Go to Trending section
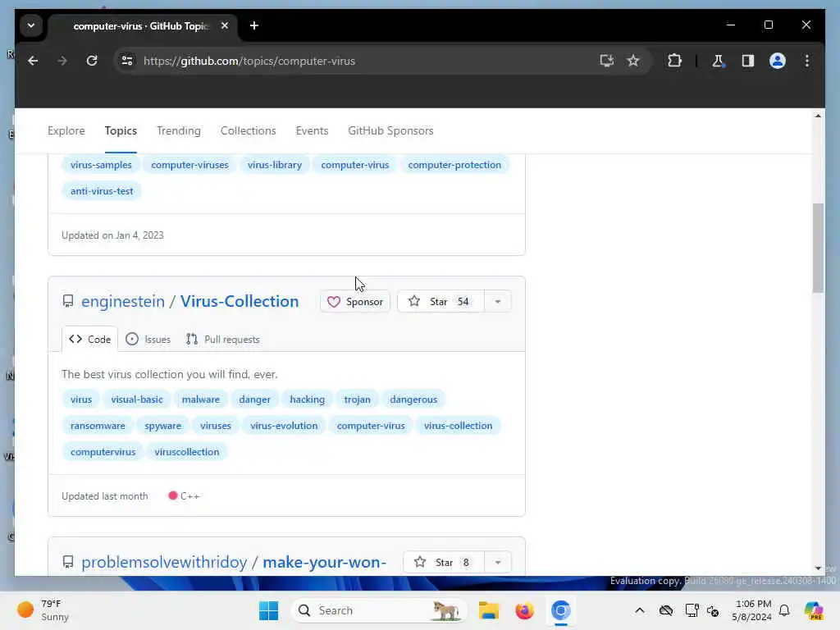The image size is (840, 630). point(178,130)
